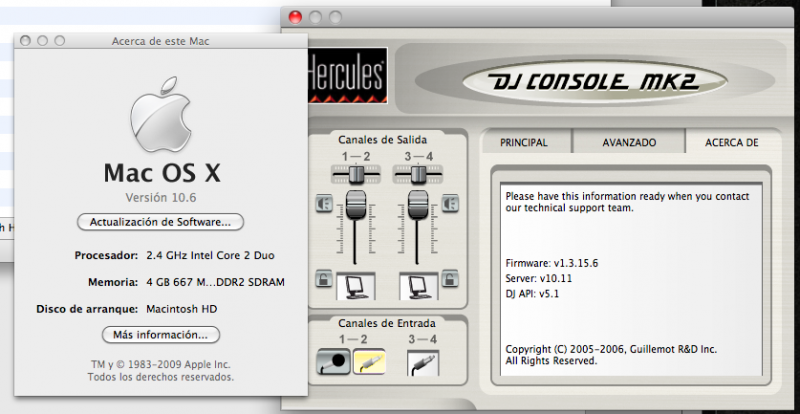The height and width of the screenshot is (414, 800).
Task: Close the Acerca de este Mac window
Action: tap(26, 41)
